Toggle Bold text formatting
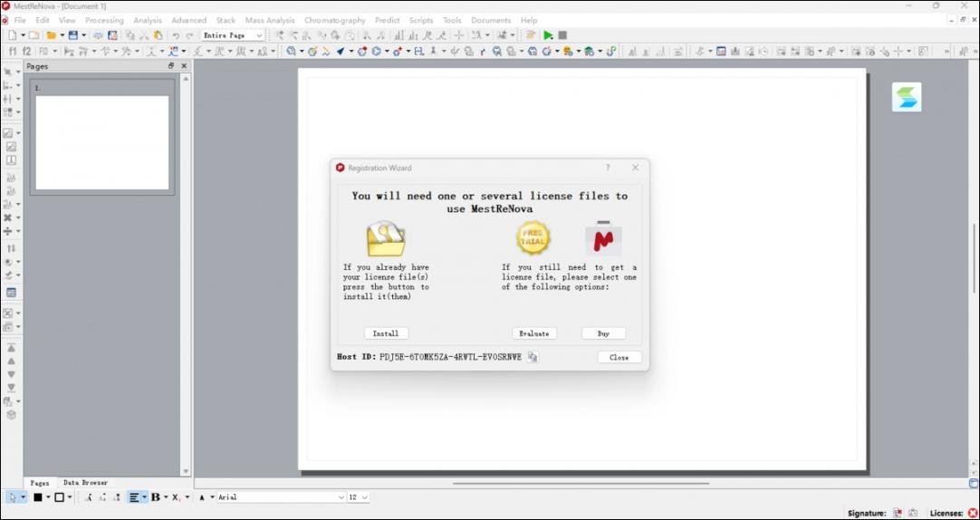980x520 pixels. pos(156,497)
